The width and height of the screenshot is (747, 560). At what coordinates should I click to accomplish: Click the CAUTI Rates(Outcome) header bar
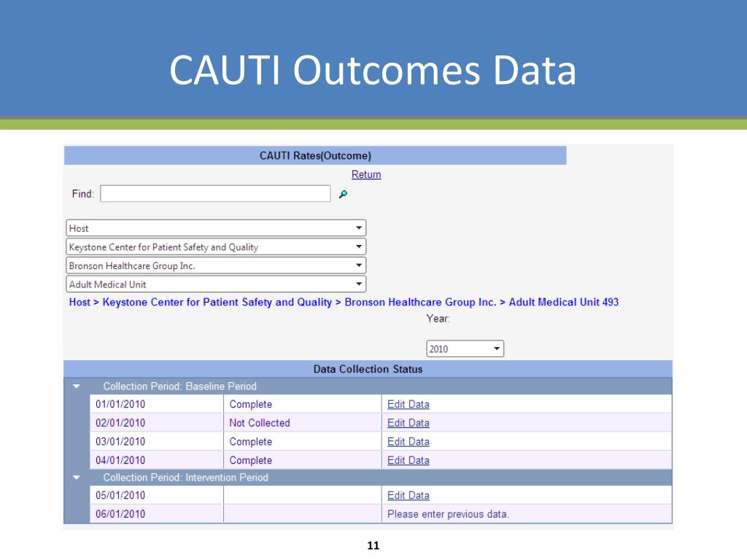pyautogui.click(x=315, y=156)
